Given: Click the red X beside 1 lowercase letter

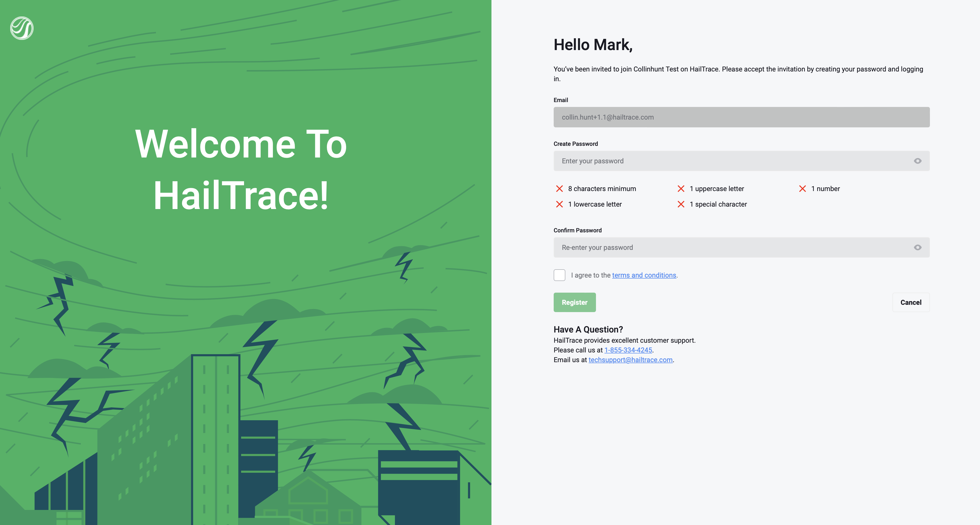Looking at the screenshot, I should coord(559,204).
